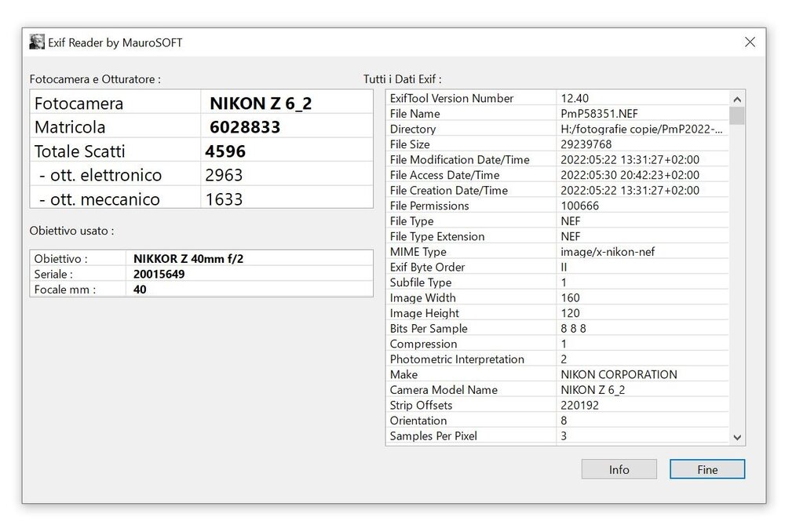Click the Exif list scrollbar thumb
The width and height of the screenshot is (785, 532).
pyautogui.click(x=737, y=115)
